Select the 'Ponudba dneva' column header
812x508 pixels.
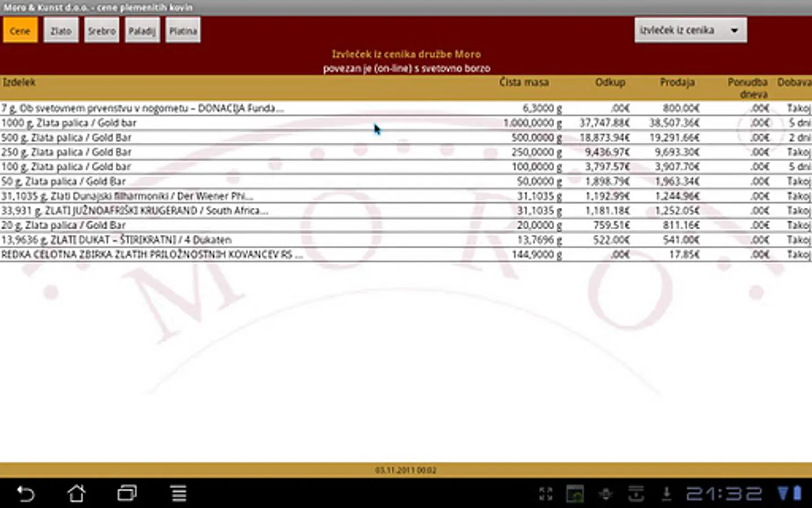[748, 88]
